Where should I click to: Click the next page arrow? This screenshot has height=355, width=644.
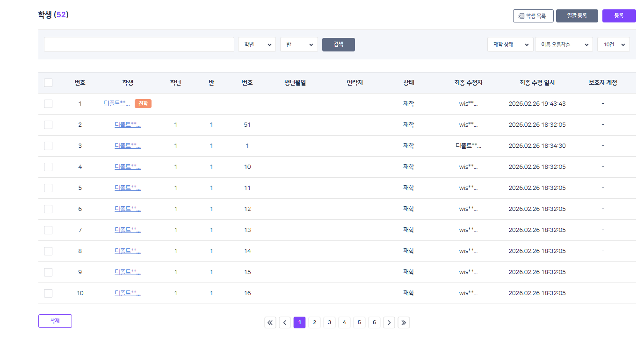click(x=389, y=322)
